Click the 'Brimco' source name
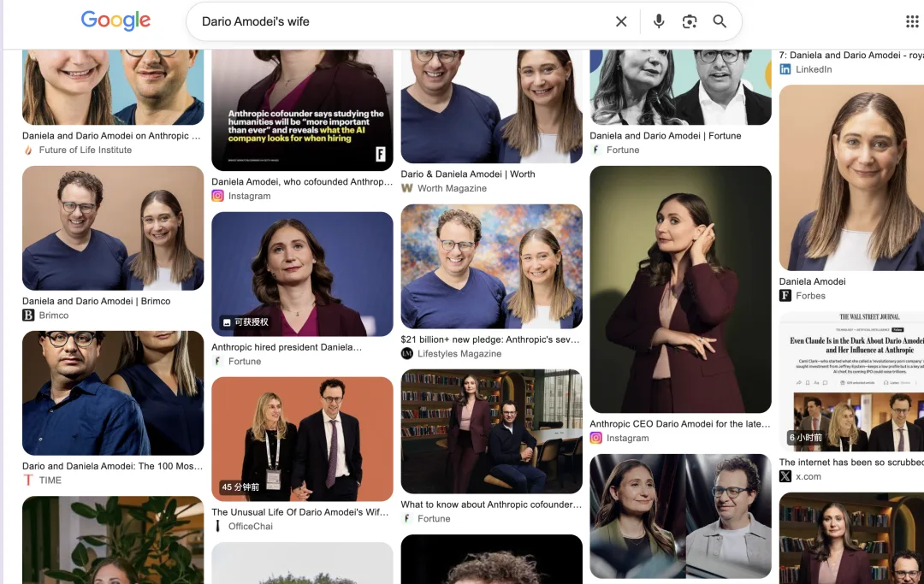 (x=54, y=316)
